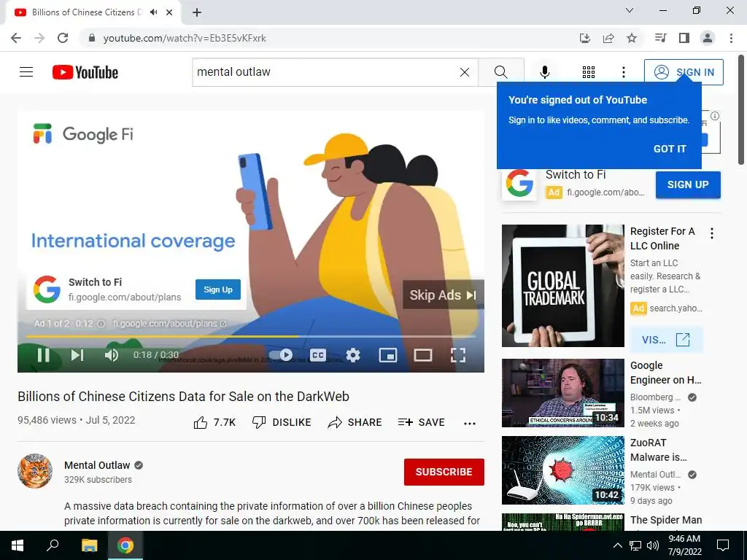
Task: Click the install app icon in address bar
Action: 584,38
